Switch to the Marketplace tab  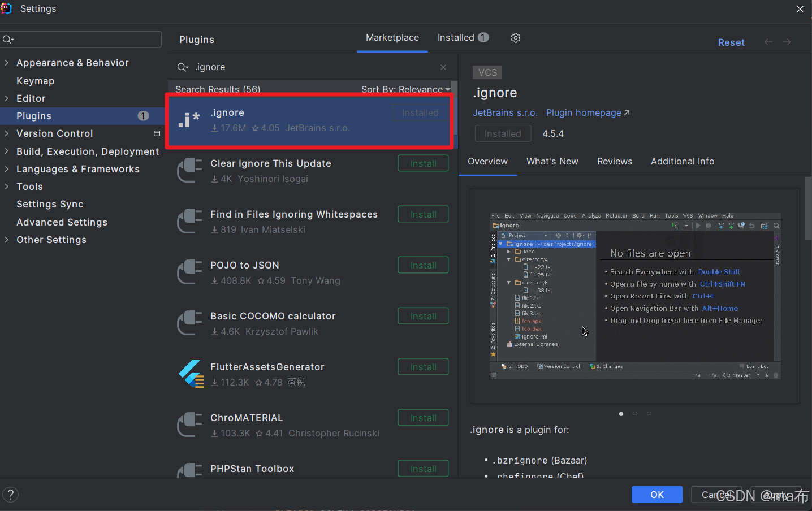392,38
